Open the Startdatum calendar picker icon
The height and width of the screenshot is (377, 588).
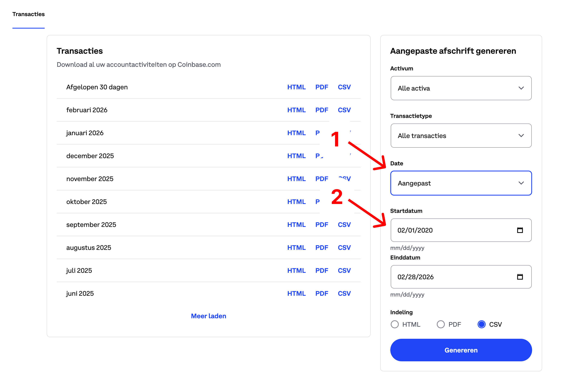[520, 230]
